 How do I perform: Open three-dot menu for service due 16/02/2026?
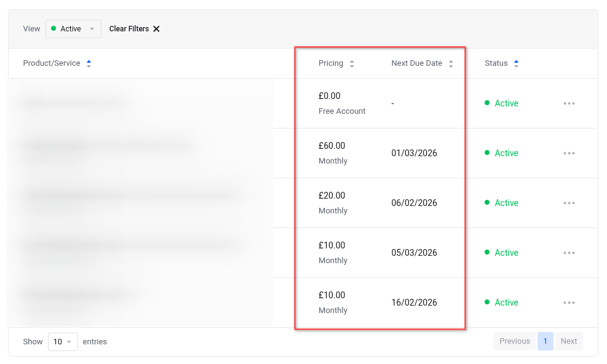pos(569,303)
